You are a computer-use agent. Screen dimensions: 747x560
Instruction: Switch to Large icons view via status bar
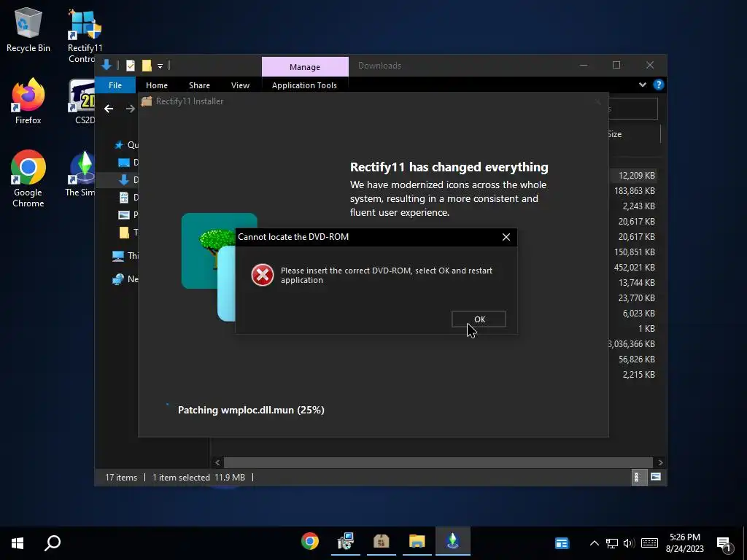656,477
